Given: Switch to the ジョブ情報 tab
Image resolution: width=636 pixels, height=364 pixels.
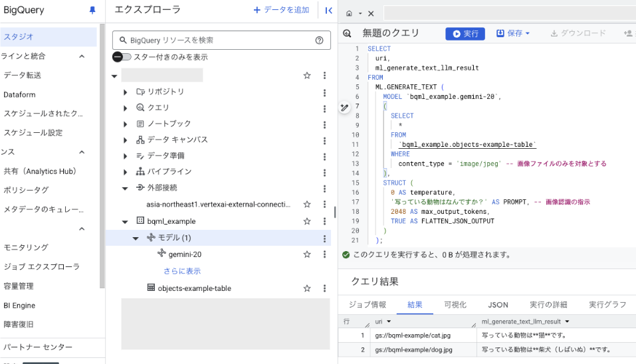Looking at the screenshot, I should [368, 305].
